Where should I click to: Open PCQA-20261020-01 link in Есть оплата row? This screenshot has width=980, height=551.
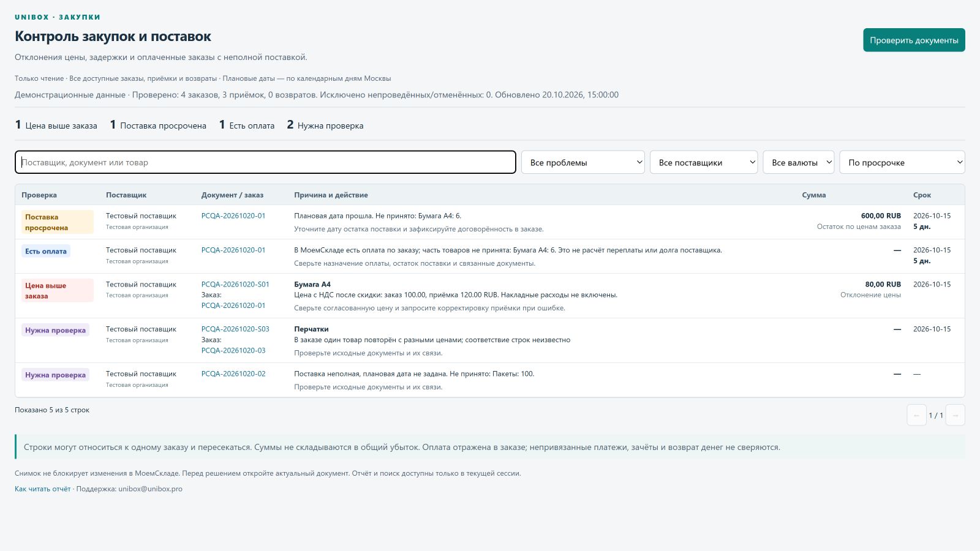pyautogui.click(x=233, y=250)
